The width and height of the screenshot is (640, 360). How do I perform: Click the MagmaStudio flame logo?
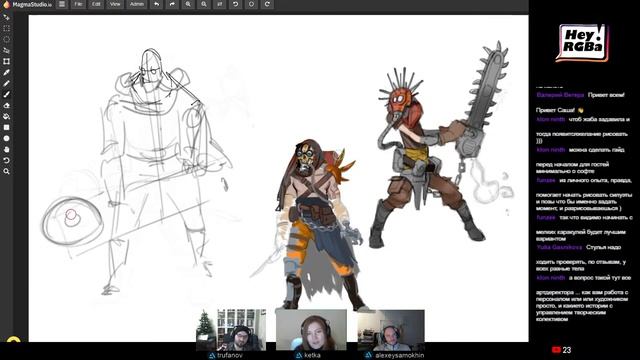pyautogui.click(x=6, y=4)
